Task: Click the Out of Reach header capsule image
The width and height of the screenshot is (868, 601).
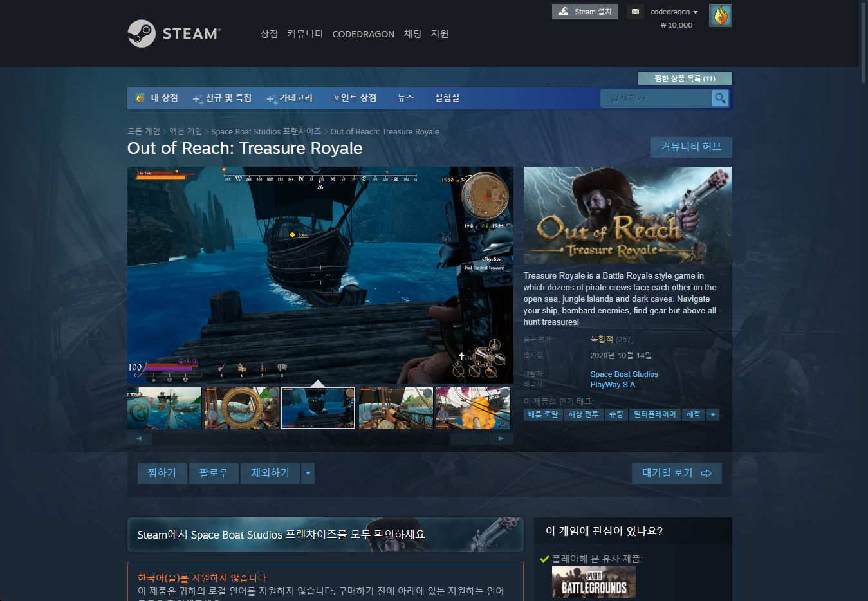Action: pyautogui.click(x=628, y=216)
